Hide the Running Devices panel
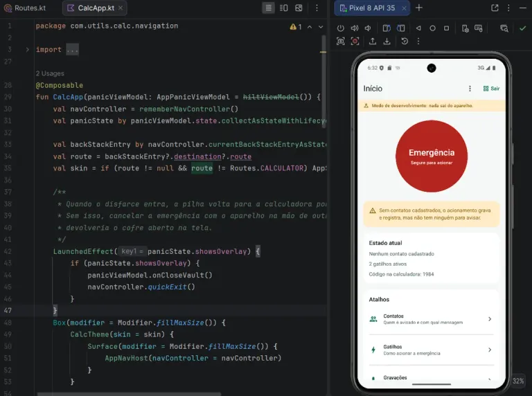 coord(523,8)
